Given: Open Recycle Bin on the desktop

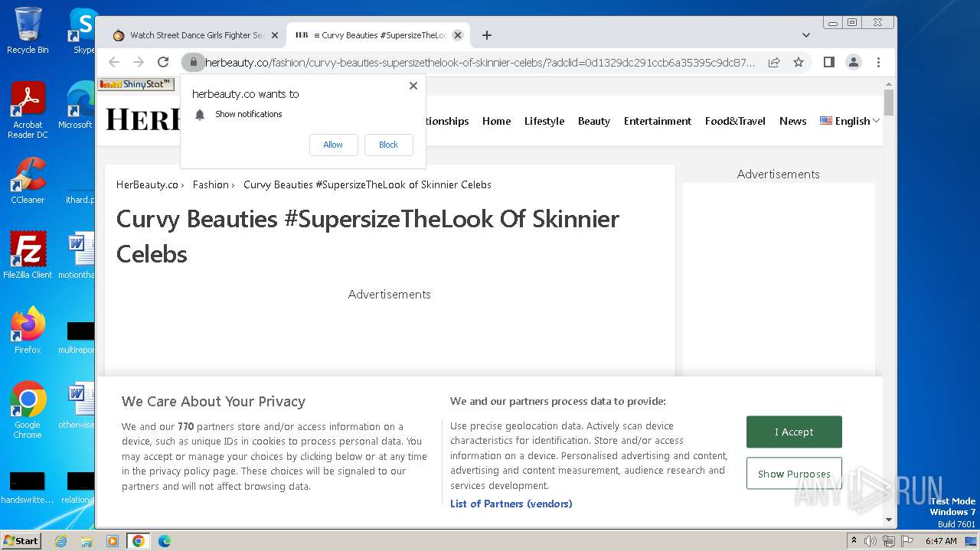Looking at the screenshot, I should pyautogui.click(x=28, y=31).
